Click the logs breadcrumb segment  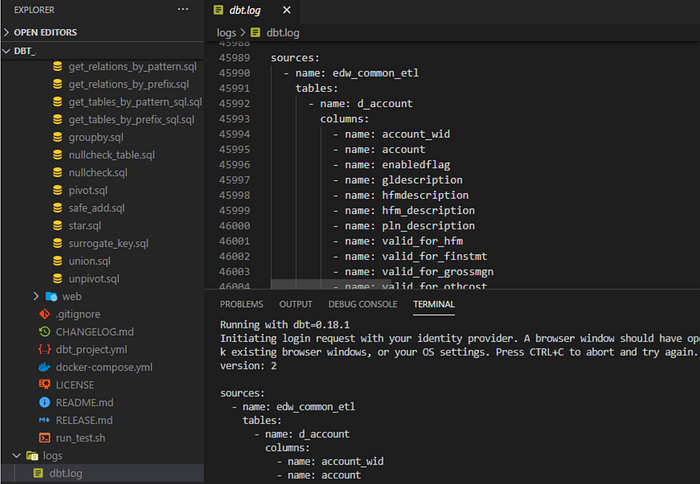[226, 33]
